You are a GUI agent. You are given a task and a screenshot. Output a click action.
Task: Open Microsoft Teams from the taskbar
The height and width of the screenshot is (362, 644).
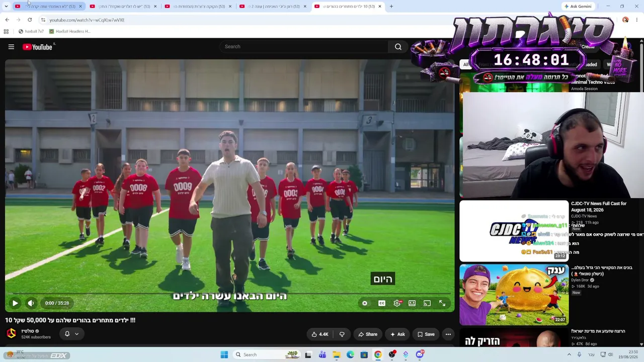click(x=323, y=355)
